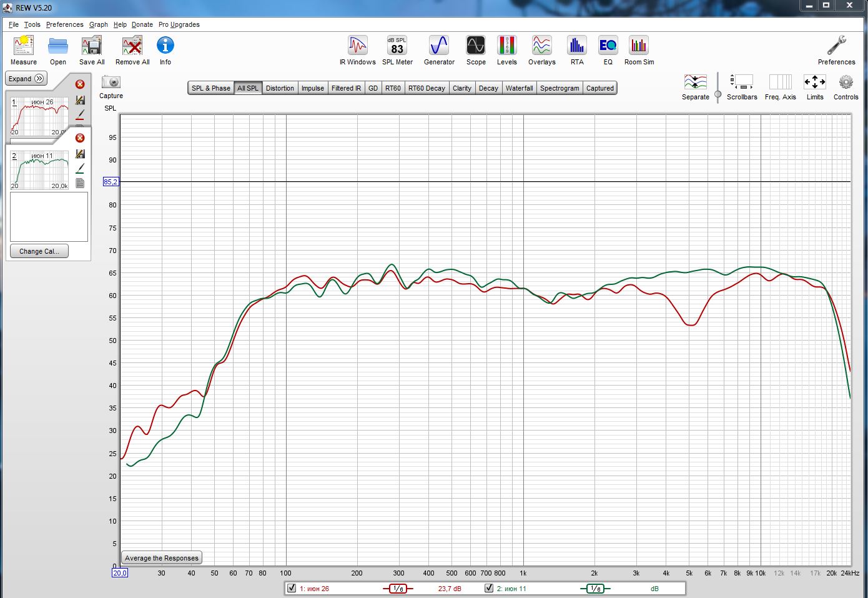The width and height of the screenshot is (868, 598).
Task: Open the Graph menu
Action: pos(98,24)
